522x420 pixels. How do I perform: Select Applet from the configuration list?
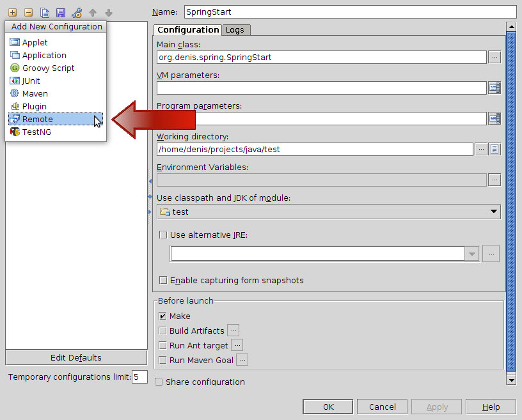tap(56, 43)
